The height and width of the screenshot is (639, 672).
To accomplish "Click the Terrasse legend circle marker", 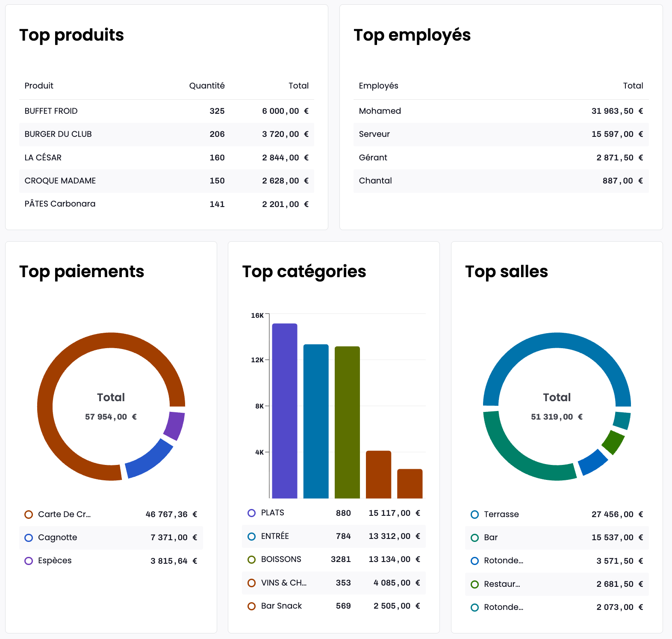I will click(x=475, y=515).
